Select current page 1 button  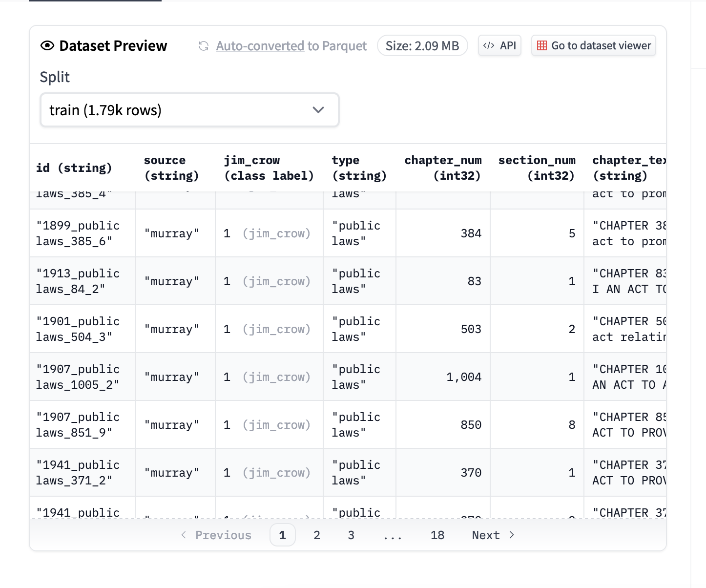point(283,535)
